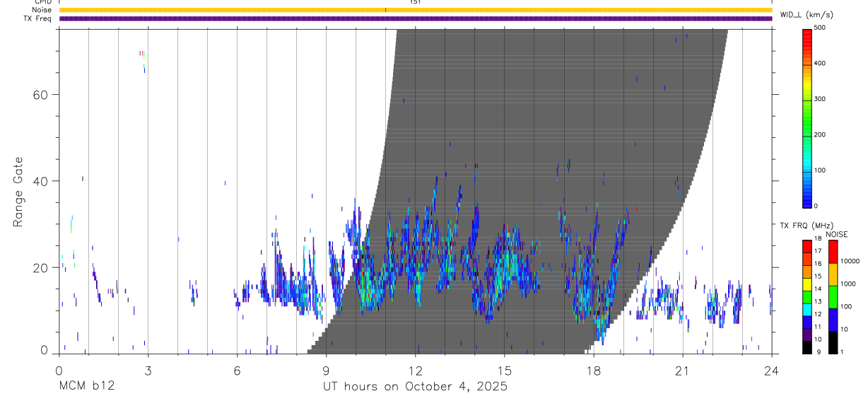Click the Range Gate axis label

[19, 192]
